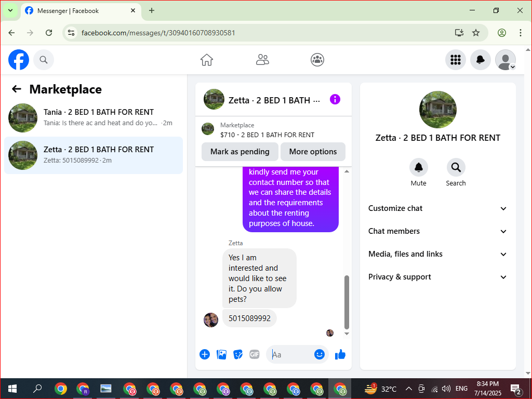Open the Windows Start menu
This screenshot has height=399, width=532.
[x=12, y=389]
